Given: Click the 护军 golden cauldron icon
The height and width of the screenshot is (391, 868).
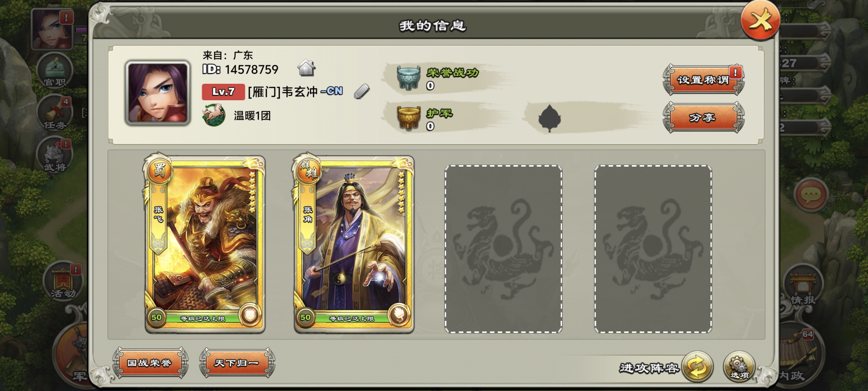Looking at the screenshot, I should click(408, 118).
